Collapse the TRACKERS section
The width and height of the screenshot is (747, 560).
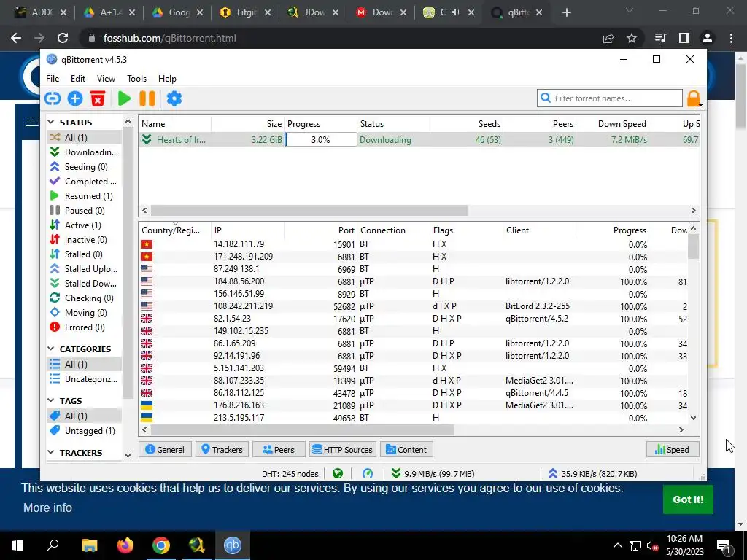(51, 452)
